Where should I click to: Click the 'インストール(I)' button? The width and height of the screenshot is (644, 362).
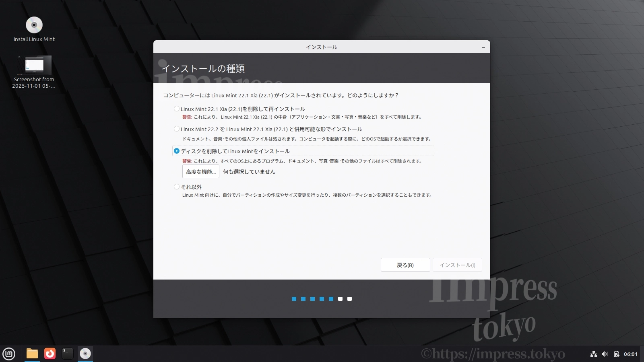tap(457, 265)
